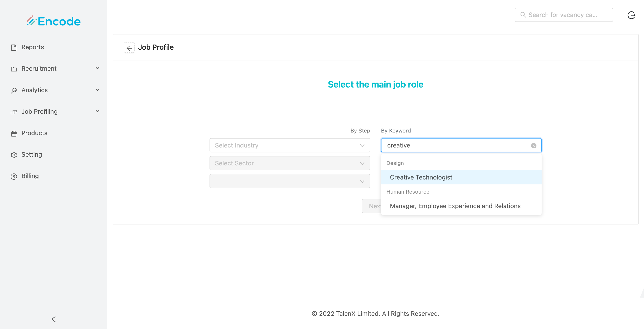Viewport: 644px width, 329px height.
Task: Open Reports from the sidebar
Action: click(x=32, y=47)
